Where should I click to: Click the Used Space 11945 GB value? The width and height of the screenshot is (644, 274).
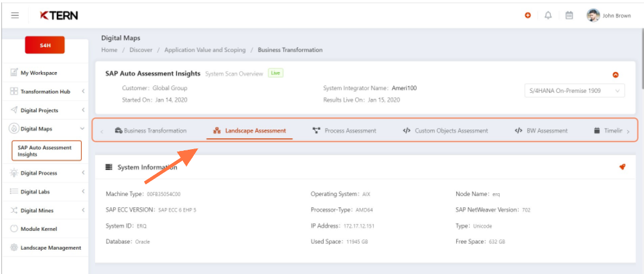click(357, 242)
